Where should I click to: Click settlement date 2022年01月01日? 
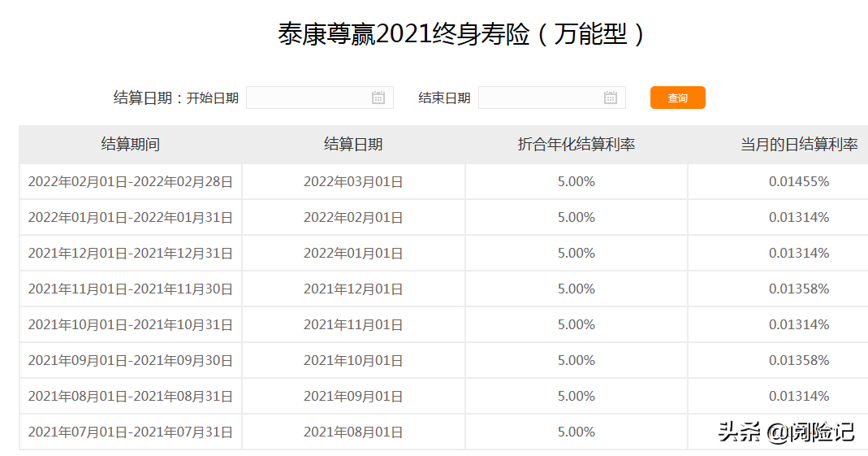353,254
